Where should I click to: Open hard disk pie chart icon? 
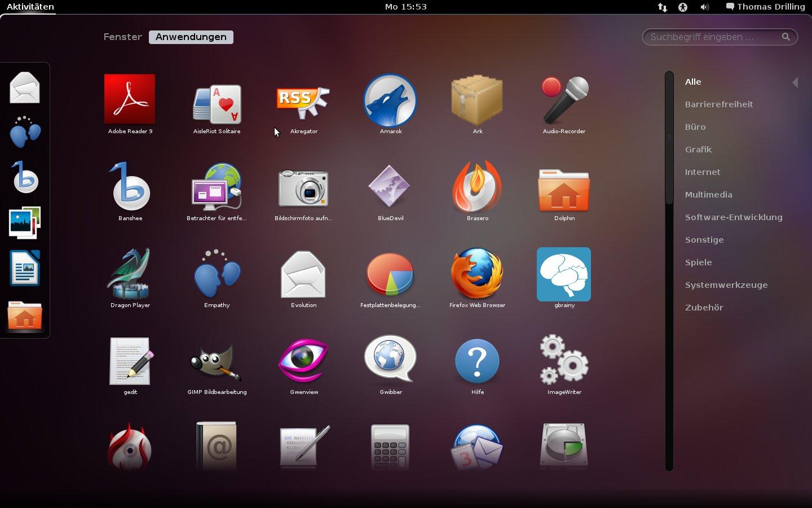564,446
